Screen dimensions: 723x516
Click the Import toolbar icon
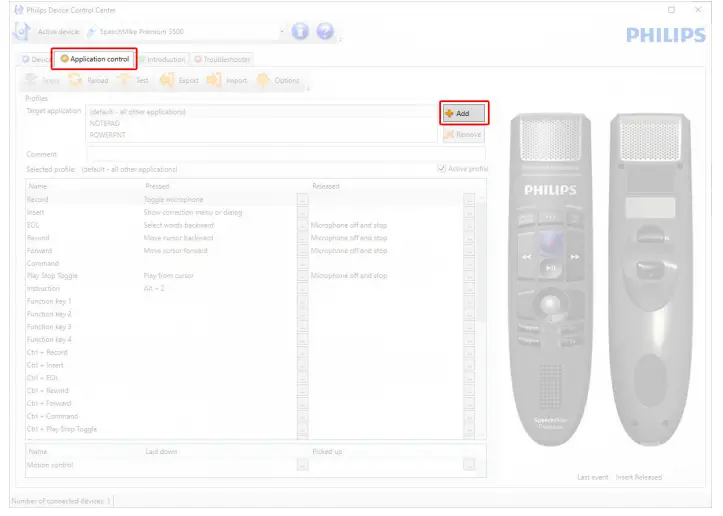(213, 80)
